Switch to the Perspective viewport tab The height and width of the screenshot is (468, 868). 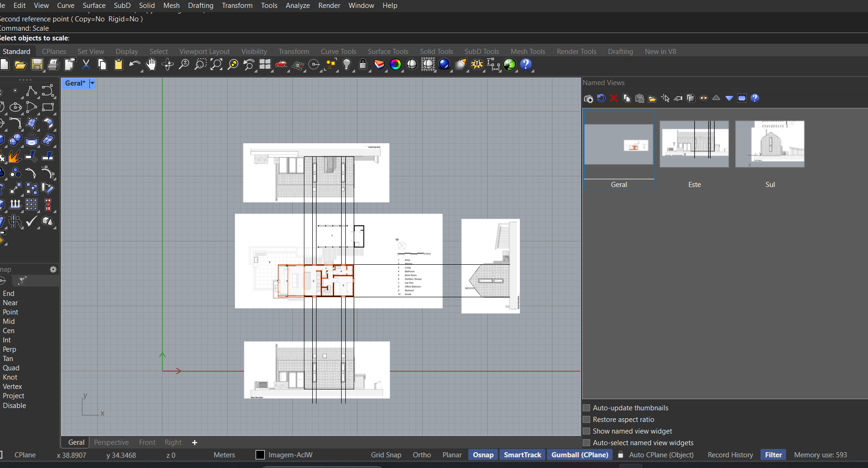pyautogui.click(x=111, y=442)
